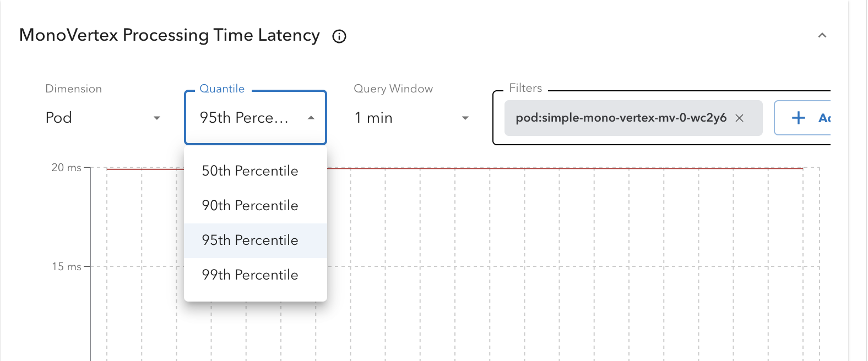Click the 15 ms axis label
Image resolution: width=868 pixels, height=361 pixels.
coord(66,266)
